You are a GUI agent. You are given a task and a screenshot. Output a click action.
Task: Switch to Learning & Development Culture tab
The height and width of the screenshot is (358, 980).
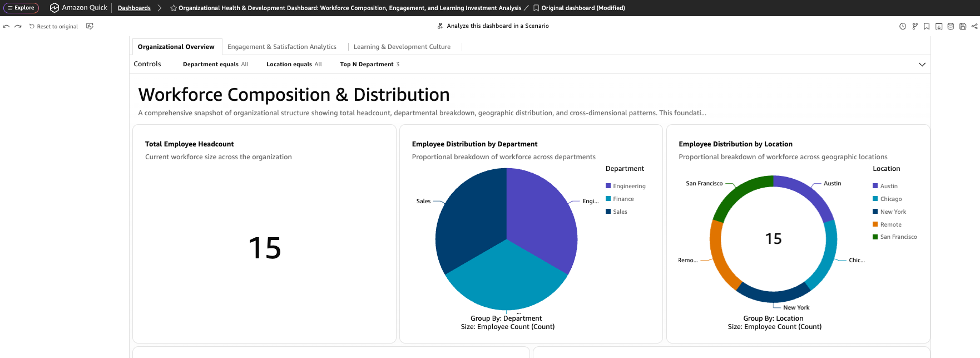(402, 47)
